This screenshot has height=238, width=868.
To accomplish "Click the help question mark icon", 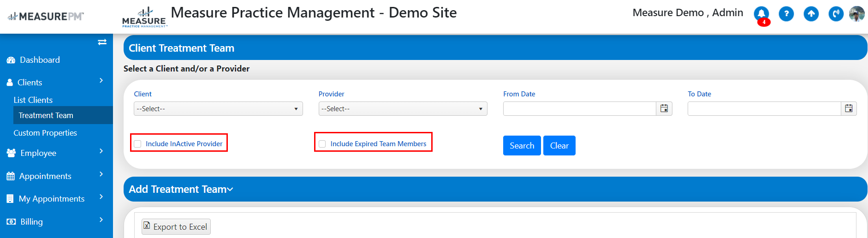I will point(786,14).
